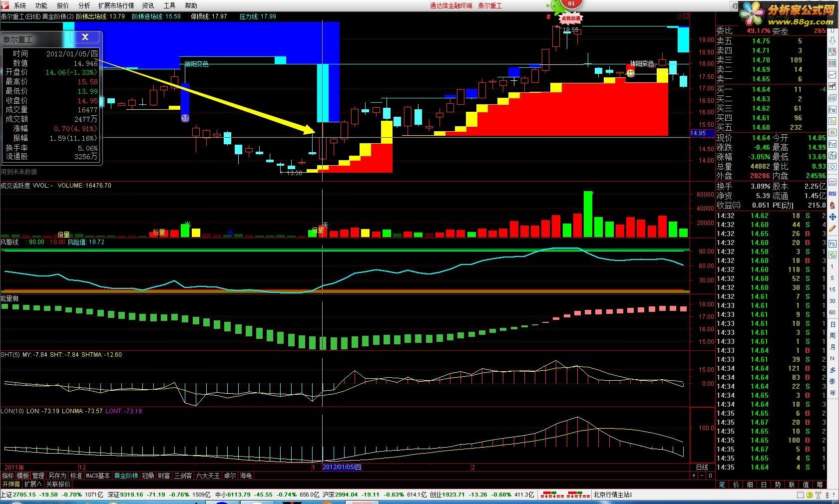This screenshot has height=504, width=839.
Task: Switch to the 笔 tick tab
Action: [x=722, y=485]
